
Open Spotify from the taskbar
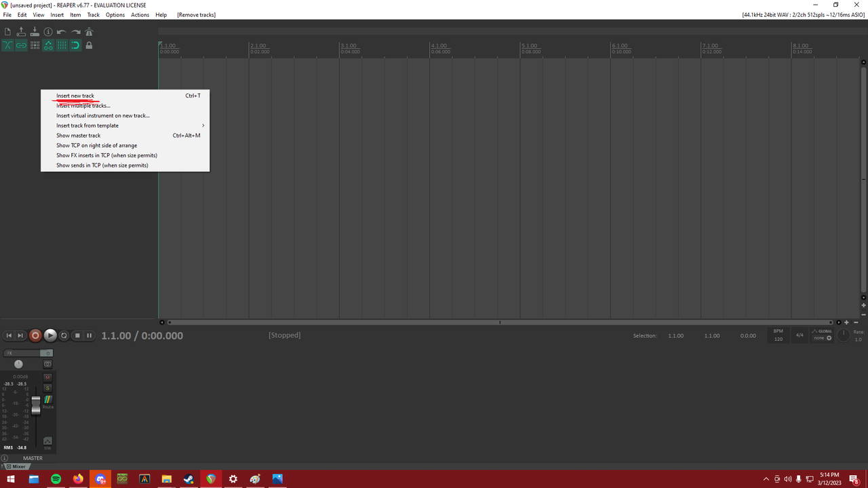56,479
